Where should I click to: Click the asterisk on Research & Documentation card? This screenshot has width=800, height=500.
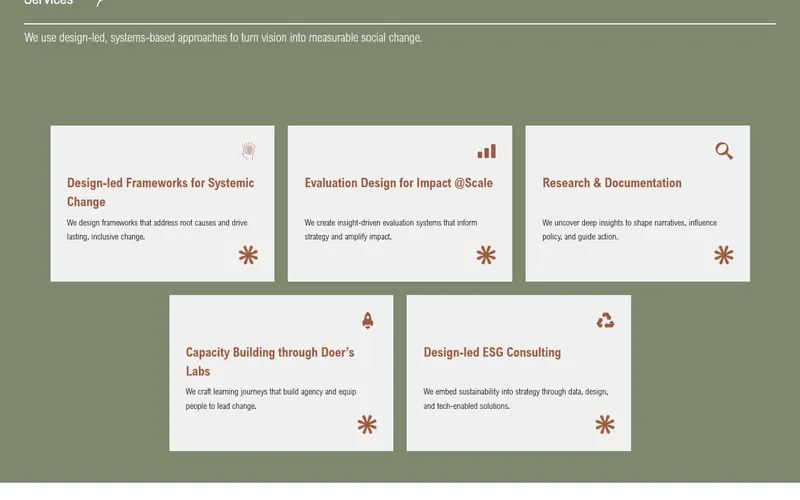(724, 255)
